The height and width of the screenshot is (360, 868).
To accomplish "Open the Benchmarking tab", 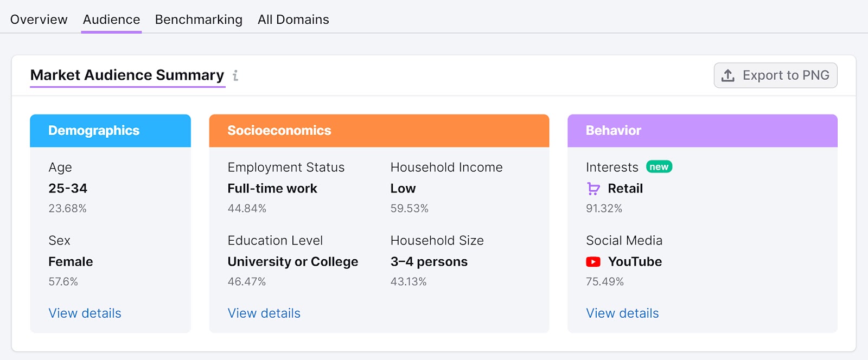I will 199,20.
